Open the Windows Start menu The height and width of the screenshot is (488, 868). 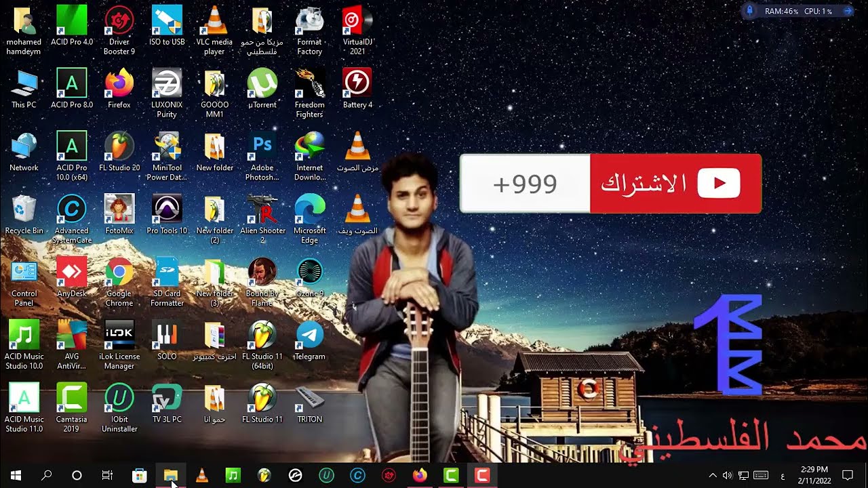pyautogui.click(x=16, y=476)
